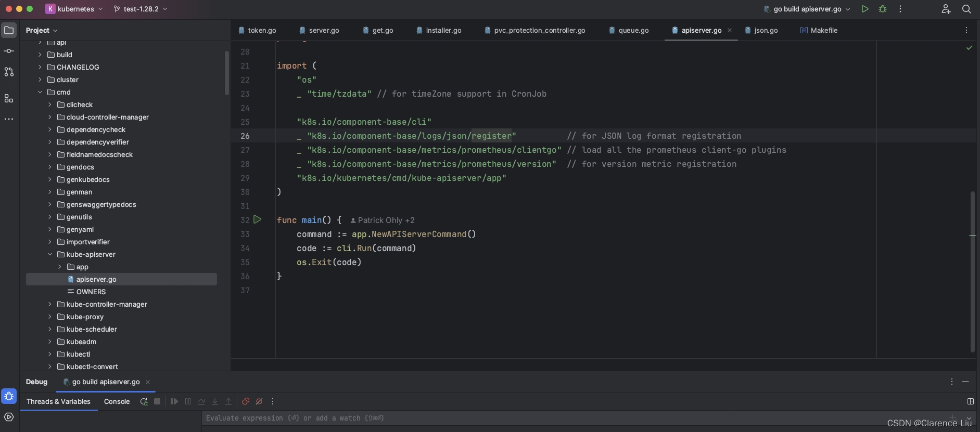Click the inspection status checkmark in editor
Image resolution: width=980 pixels, height=432 pixels.
click(x=969, y=47)
